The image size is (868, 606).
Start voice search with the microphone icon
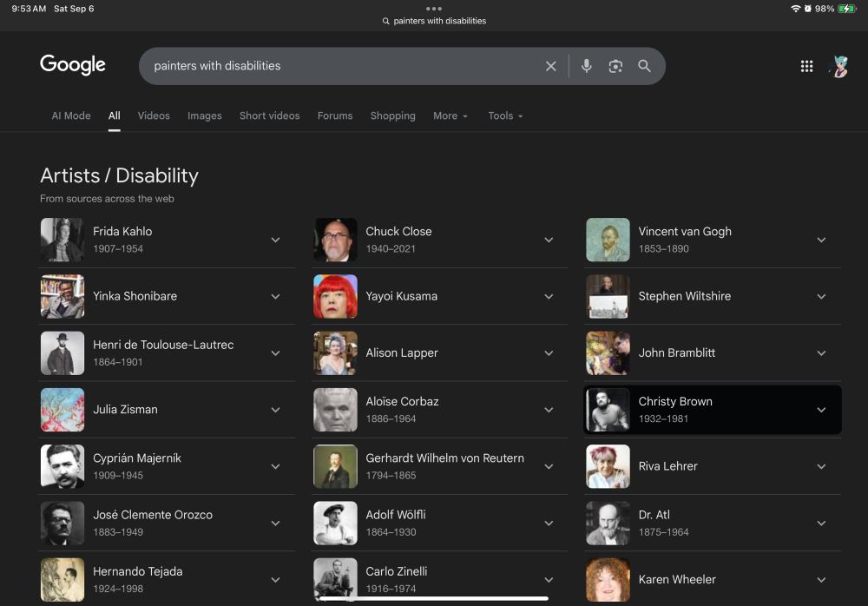pyautogui.click(x=586, y=66)
